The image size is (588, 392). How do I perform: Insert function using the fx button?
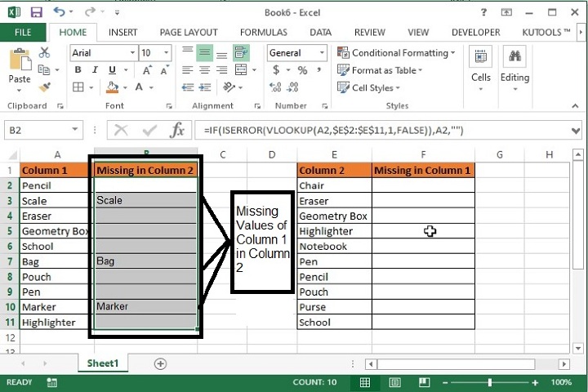tap(176, 130)
